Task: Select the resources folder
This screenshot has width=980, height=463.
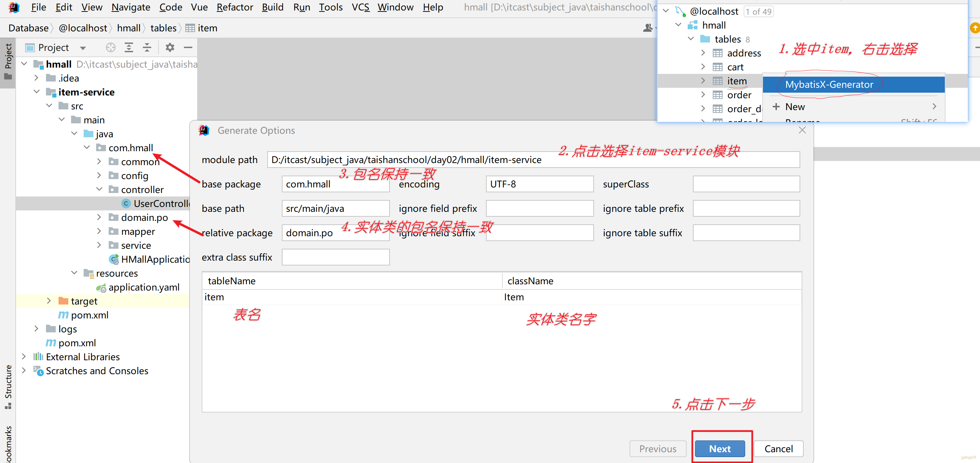Action: point(117,273)
